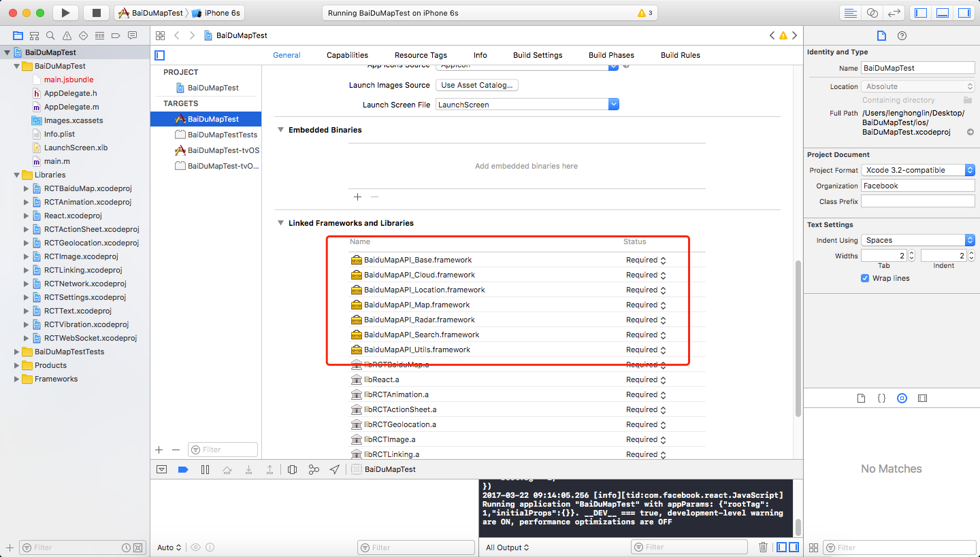Open the project navigator folder icon

click(x=18, y=35)
